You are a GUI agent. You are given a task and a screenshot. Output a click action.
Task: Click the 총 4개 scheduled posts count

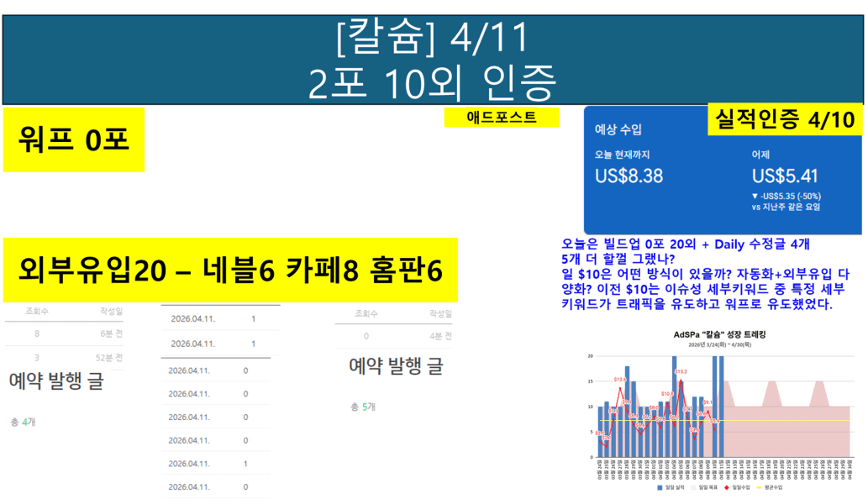[x=24, y=422]
